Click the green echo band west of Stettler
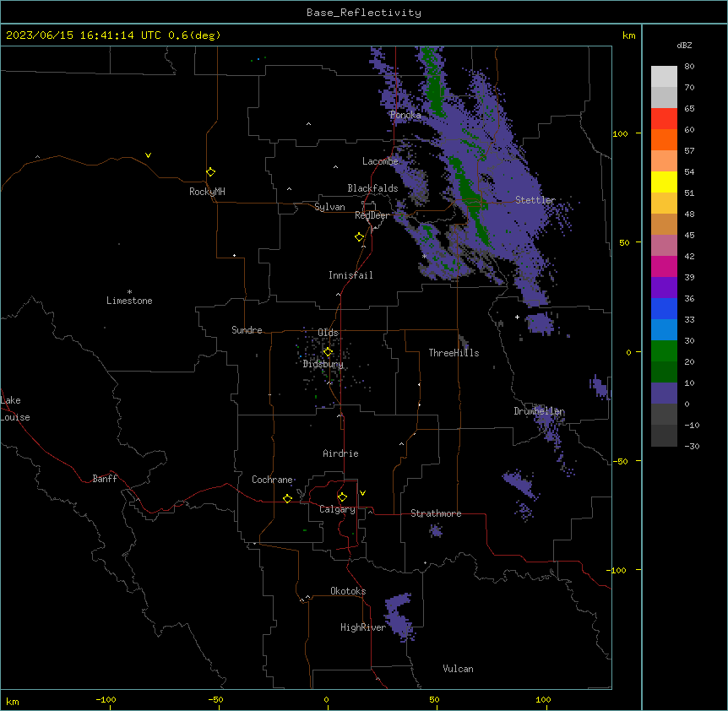The height and width of the screenshot is (711, 728). coord(470,199)
